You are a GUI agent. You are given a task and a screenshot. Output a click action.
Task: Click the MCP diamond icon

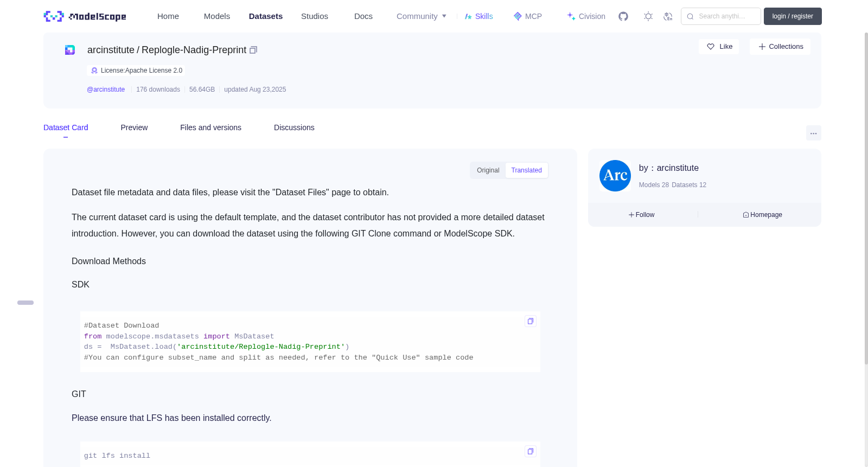(518, 16)
